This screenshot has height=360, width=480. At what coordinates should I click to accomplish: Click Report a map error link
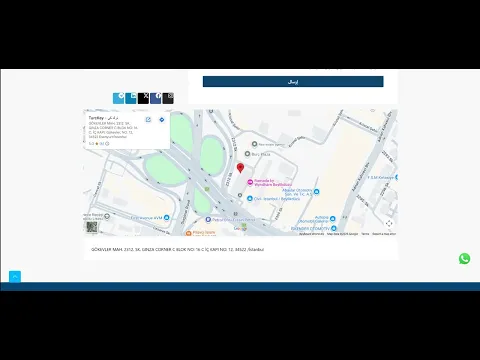click(384, 234)
